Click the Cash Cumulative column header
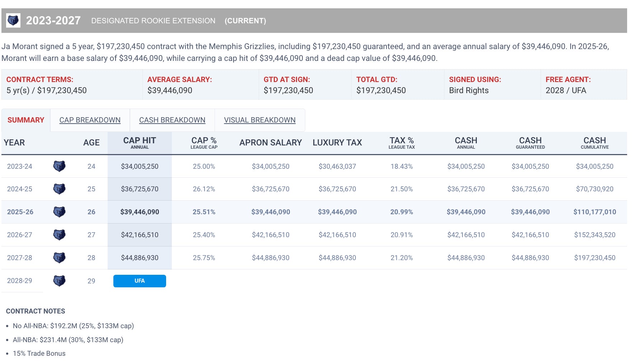This screenshot has height=364, width=635. 594,143
